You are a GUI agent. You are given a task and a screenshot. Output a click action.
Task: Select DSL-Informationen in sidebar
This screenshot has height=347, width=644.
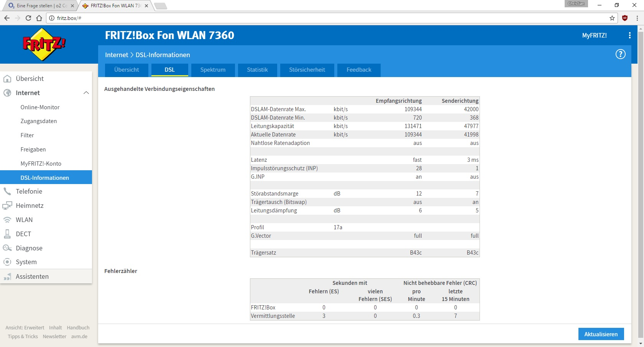[x=46, y=178]
